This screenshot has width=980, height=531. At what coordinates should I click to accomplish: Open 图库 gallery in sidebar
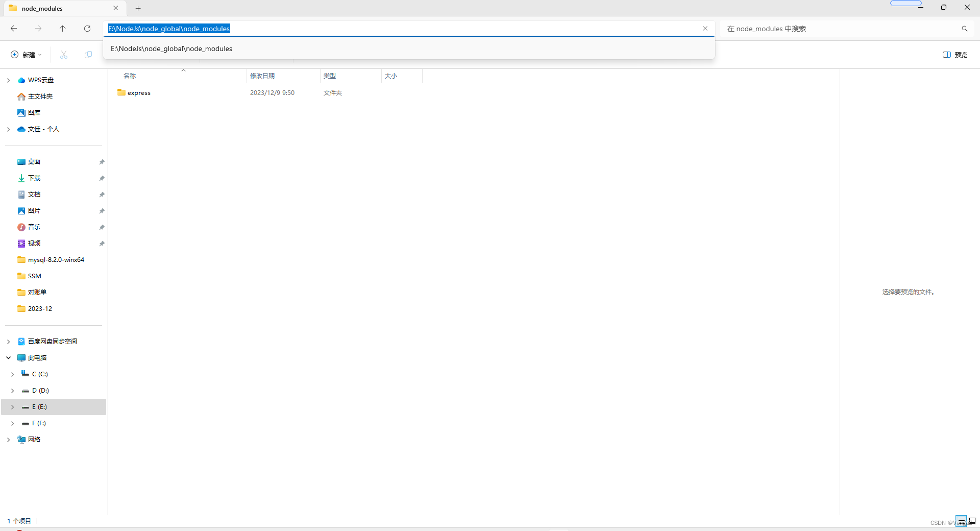pos(34,113)
